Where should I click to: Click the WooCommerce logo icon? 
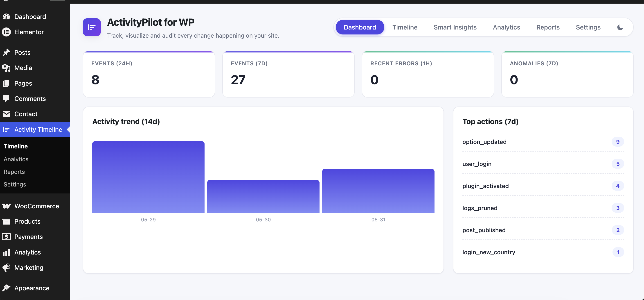point(7,206)
